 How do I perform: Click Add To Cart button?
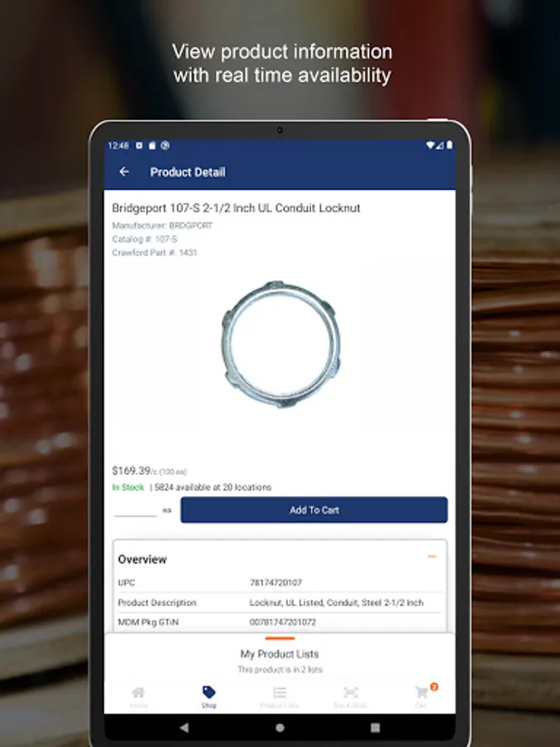coord(314,510)
